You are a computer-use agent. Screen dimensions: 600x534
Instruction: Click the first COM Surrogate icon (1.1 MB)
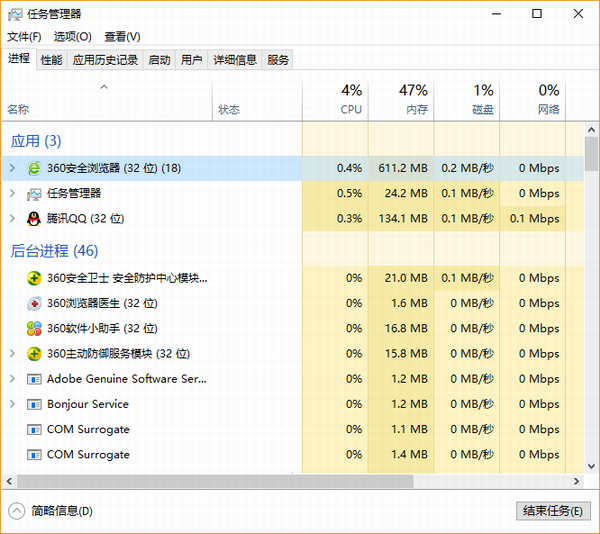click(34, 430)
